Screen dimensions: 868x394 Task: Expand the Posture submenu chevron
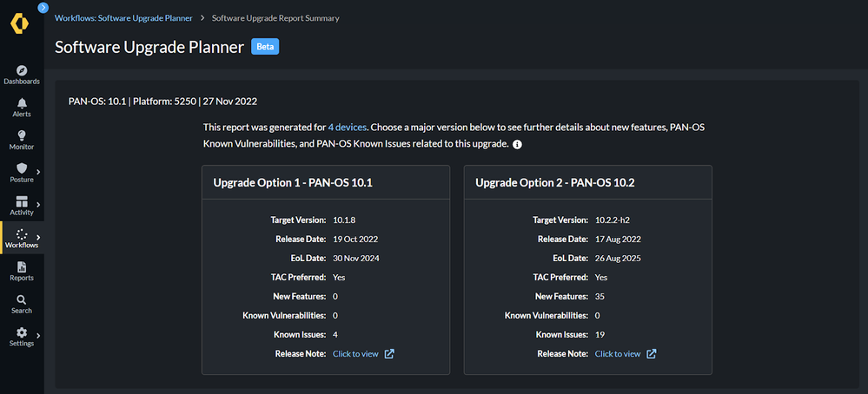point(38,172)
